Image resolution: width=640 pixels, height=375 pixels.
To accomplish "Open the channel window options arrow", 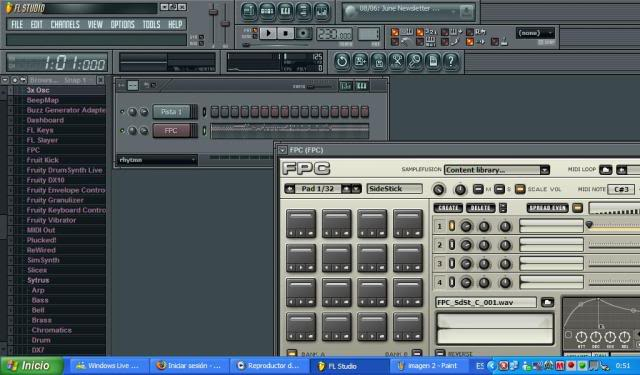I will pyautogui.click(x=121, y=86).
